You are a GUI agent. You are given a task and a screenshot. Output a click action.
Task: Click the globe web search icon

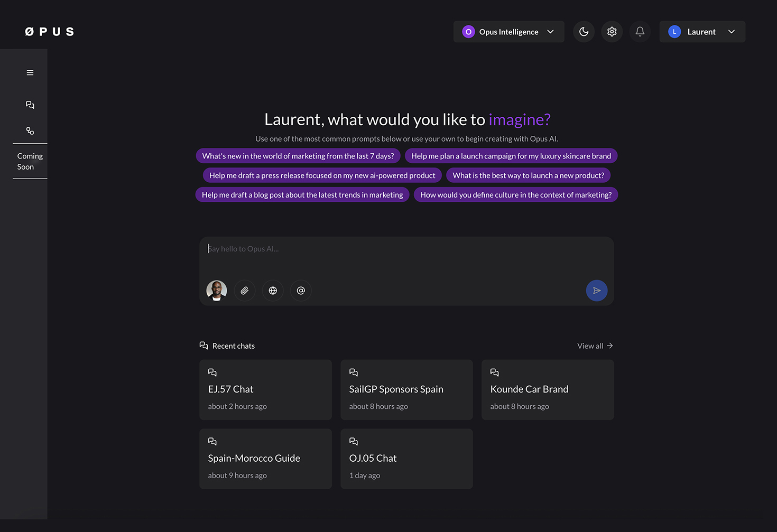[273, 291]
